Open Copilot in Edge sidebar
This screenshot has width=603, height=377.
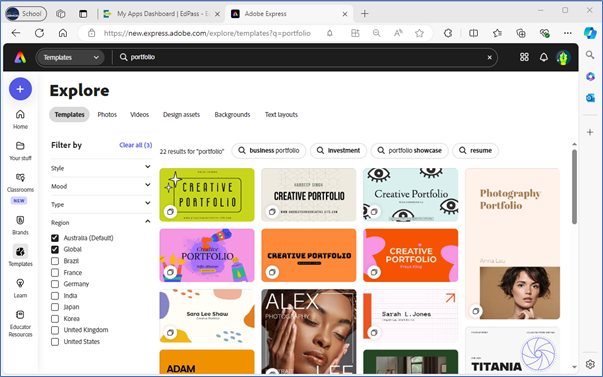(x=590, y=33)
